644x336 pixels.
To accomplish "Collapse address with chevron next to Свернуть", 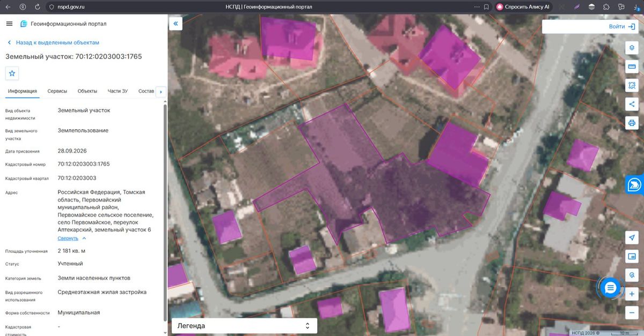I will [84, 238].
